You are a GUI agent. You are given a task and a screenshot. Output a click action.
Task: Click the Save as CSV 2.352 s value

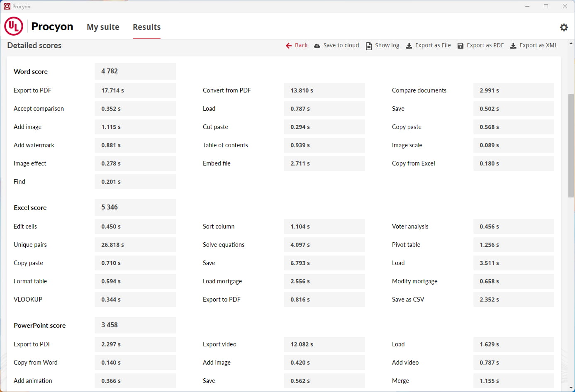coord(514,299)
